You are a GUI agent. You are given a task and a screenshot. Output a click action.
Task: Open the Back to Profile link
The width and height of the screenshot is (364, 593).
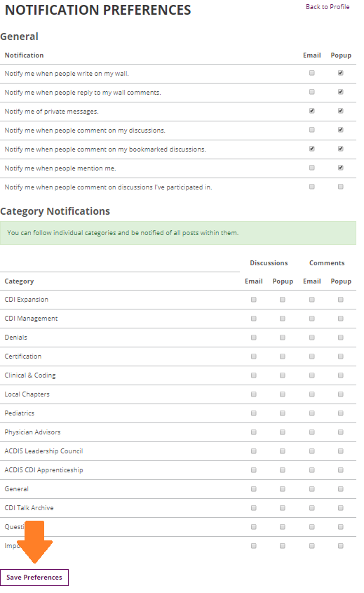tap(328, 7)
